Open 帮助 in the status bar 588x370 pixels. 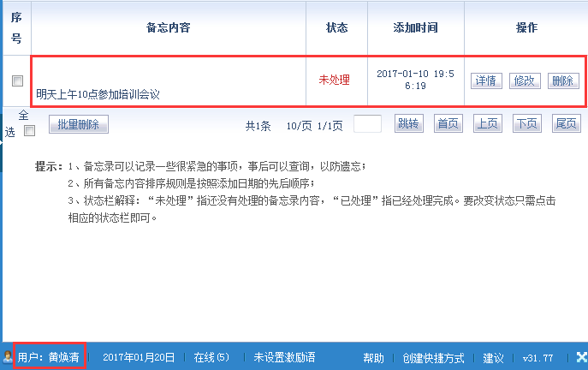pyautogui.click(x=373, y=357)
